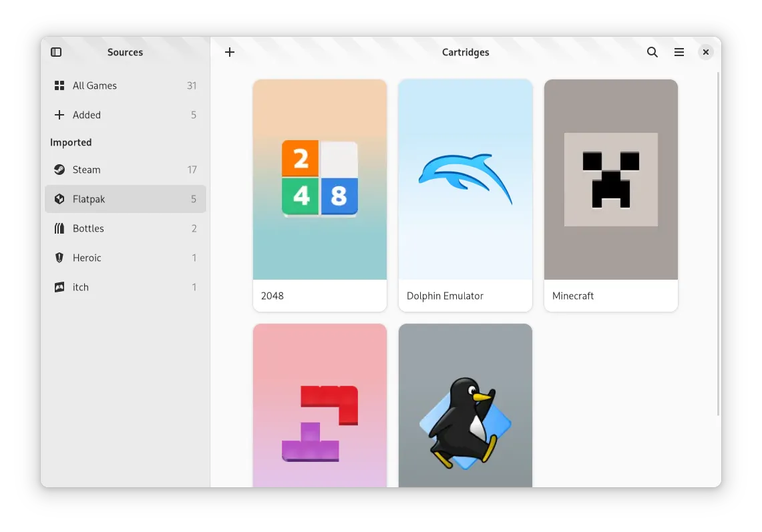Close the Cartridges window
This screenshot has width=762, height=532.
click(706, 52)
